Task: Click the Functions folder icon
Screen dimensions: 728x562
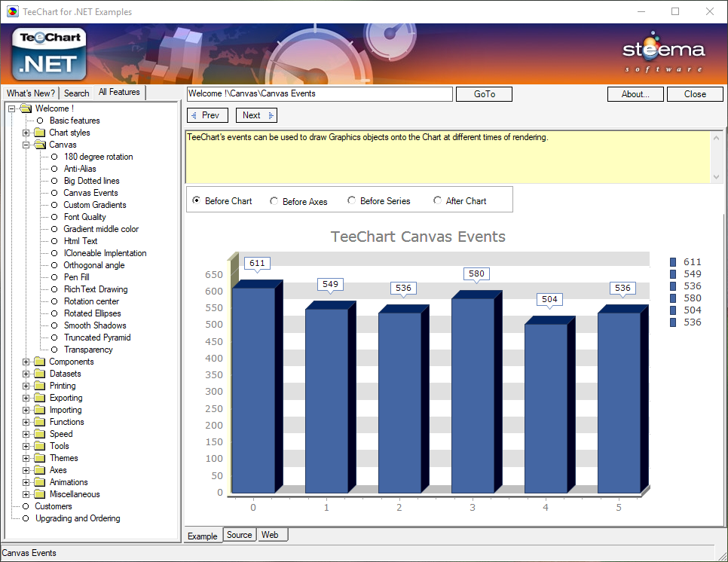Action: 40,422
